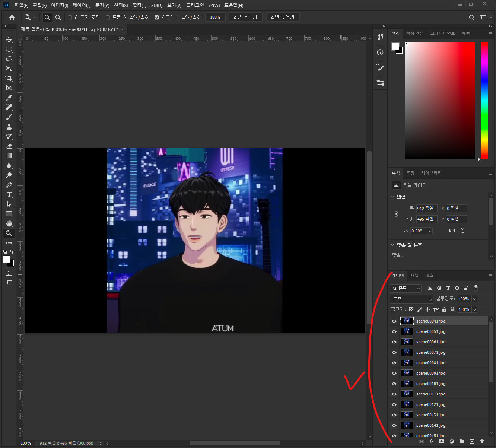496x448 pixels.
Task: Collapse the 변형 section
Action: pos(392,197)
